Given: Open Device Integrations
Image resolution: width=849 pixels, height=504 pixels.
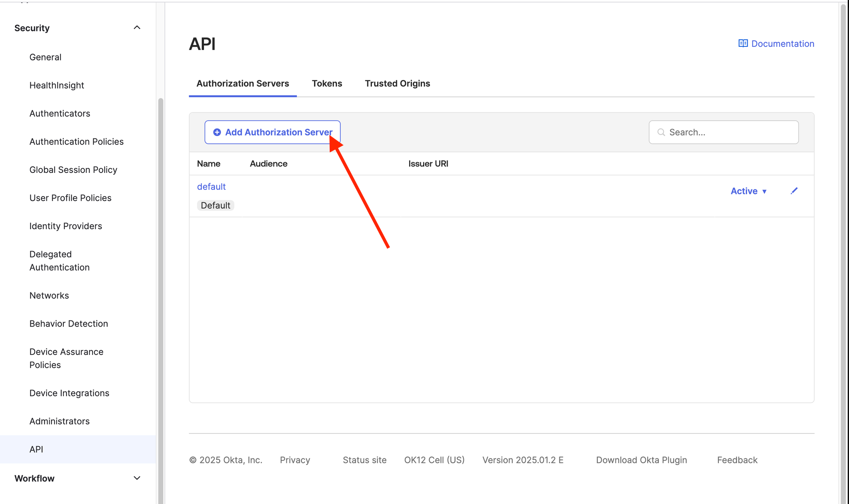Looking at the screenshot, I should pyautogui.click(x=69, y=393).
